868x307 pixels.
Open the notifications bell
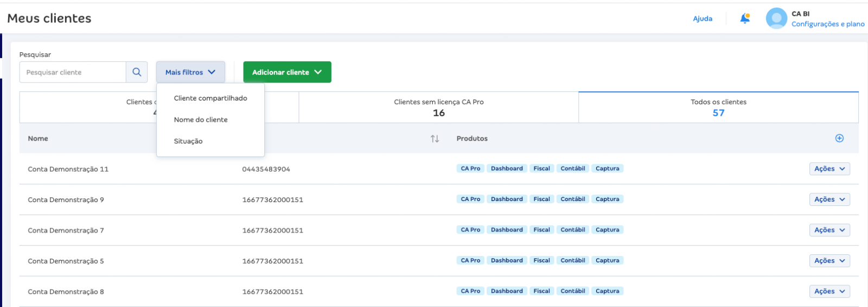tap(745, 18)
